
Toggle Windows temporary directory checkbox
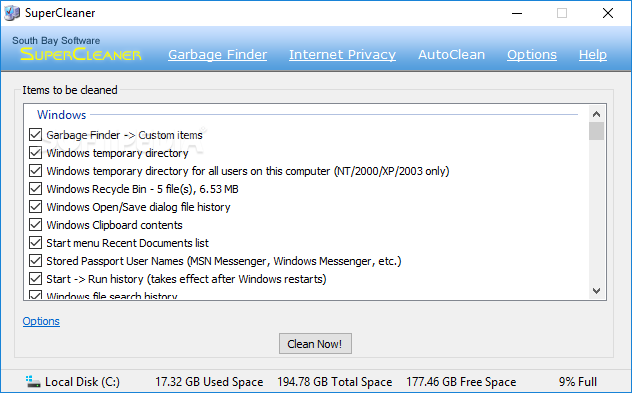35,153
